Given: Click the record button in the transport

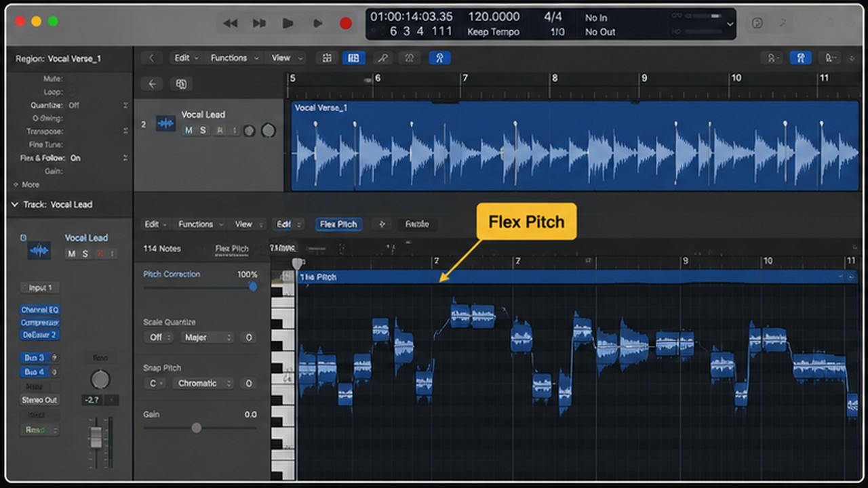Looking at the screenshot, I should [346, 24].
